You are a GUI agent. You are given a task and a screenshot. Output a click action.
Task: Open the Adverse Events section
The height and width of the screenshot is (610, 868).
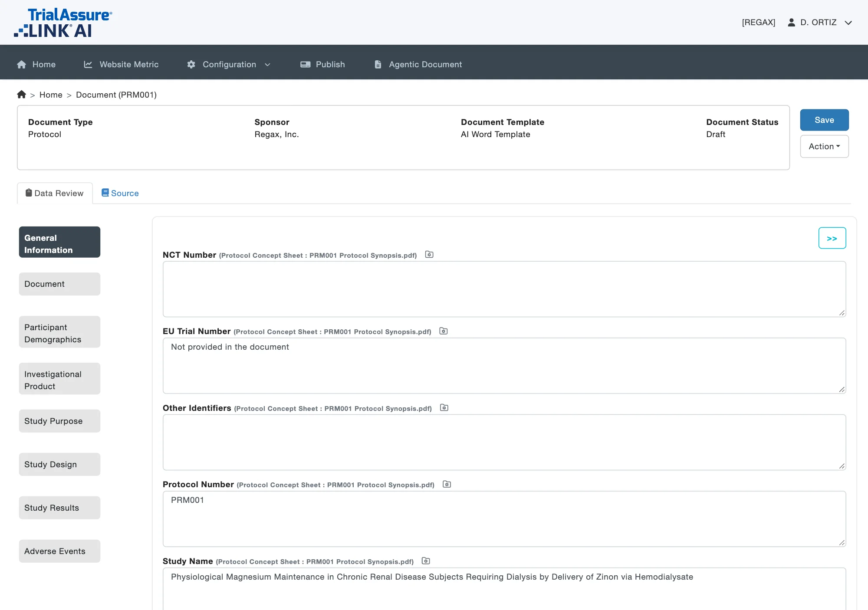[59, 551]
